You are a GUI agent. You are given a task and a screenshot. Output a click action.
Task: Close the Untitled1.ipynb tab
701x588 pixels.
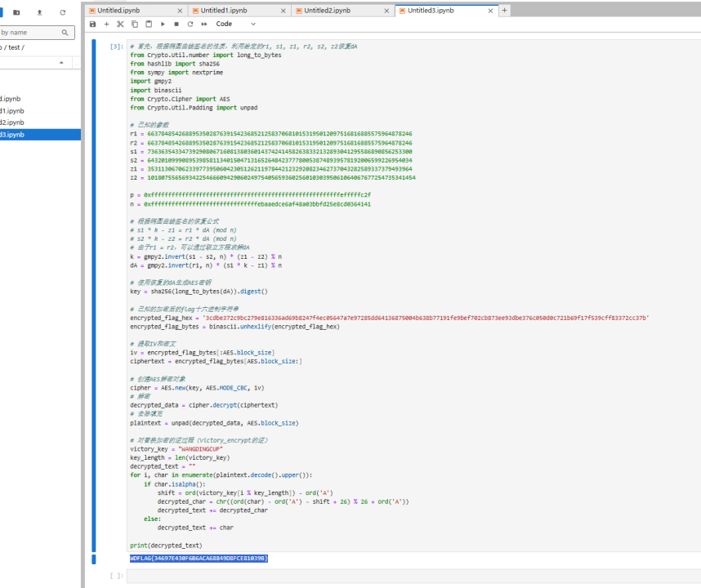[284, 11]
